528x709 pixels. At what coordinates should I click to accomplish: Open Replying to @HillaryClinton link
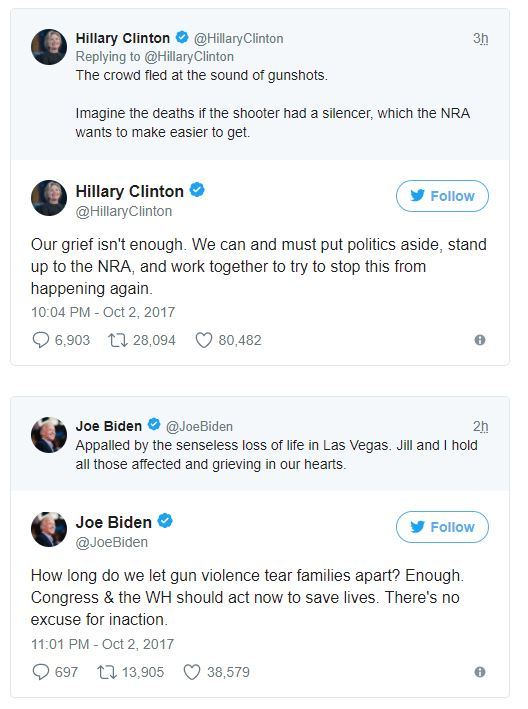click(x=155, y=57)
